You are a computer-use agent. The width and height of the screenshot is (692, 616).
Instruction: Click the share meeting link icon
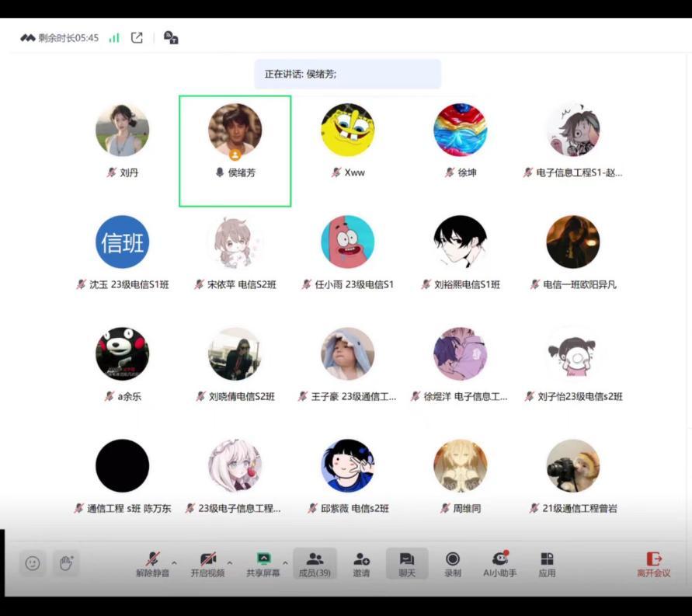(x=137, y=37)
